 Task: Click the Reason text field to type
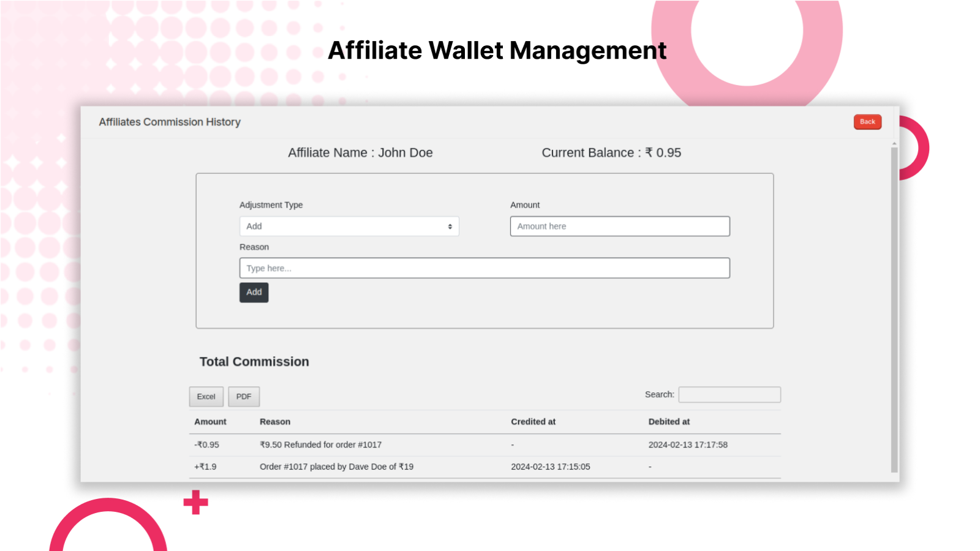click(484, 268)
